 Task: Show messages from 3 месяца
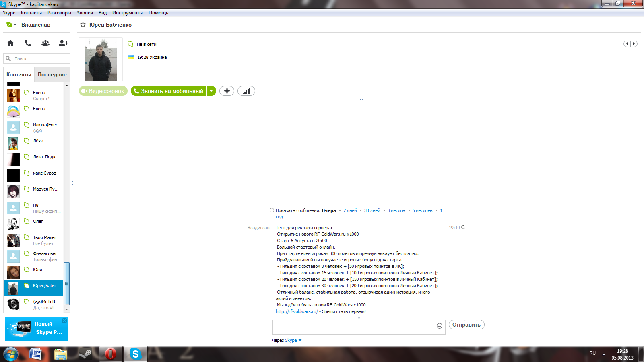click(396, 210)
